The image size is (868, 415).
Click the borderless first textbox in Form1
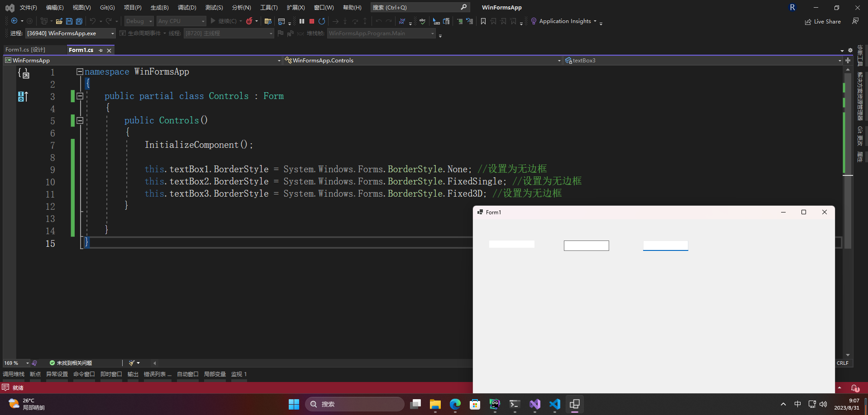coord(511,244)
